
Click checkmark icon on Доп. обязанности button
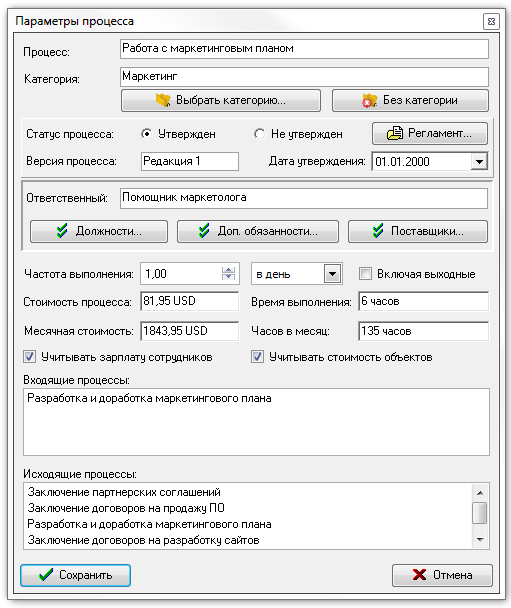[x=204, y=231]
